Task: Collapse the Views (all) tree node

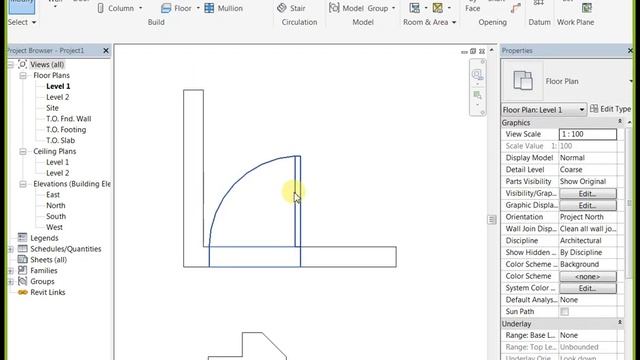Action: (x=10, y=64)
